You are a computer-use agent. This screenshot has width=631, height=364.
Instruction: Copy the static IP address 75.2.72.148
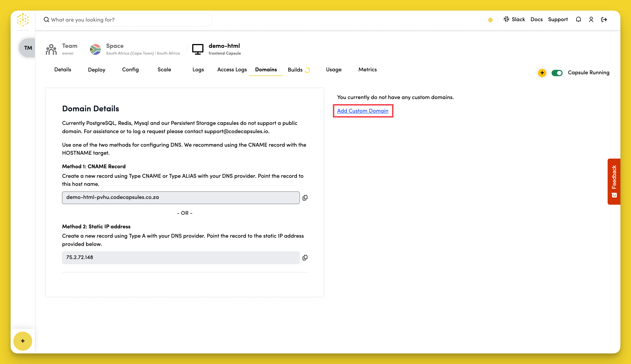point(305,258)
